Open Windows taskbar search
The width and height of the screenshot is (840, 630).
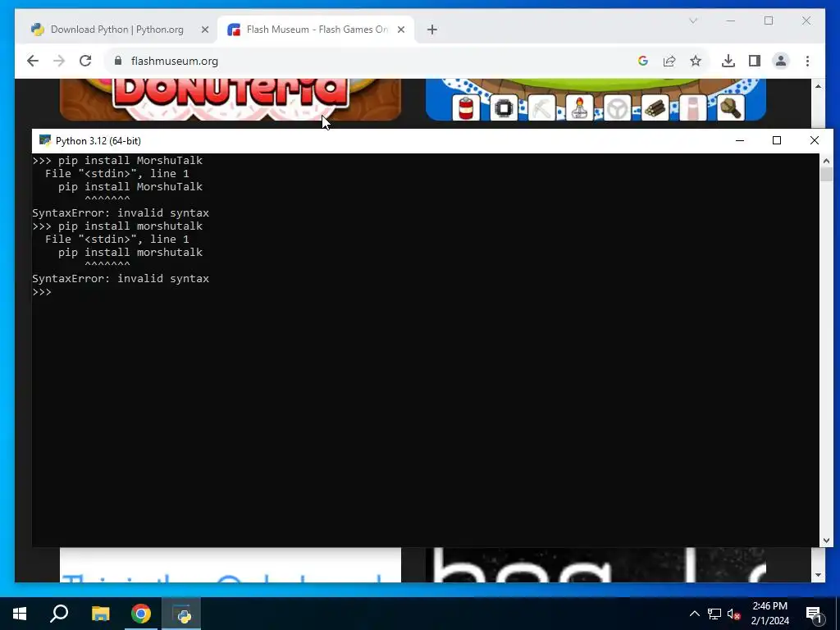[59, 614]
